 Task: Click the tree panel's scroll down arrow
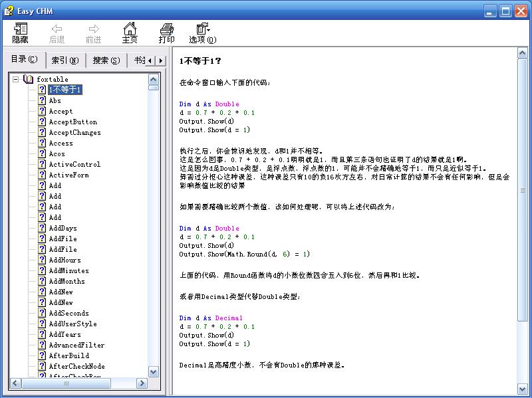click(154, 372)
